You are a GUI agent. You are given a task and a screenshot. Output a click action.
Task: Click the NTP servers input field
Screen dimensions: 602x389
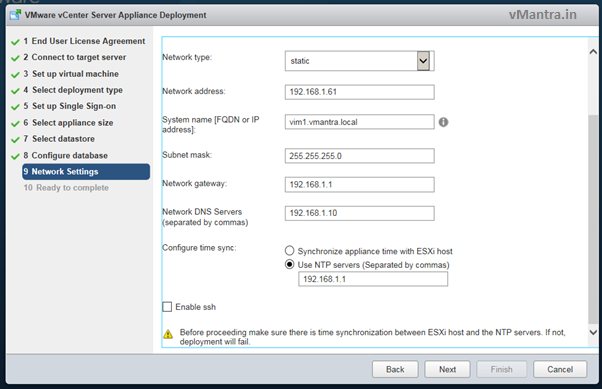[x=373, y=279]
